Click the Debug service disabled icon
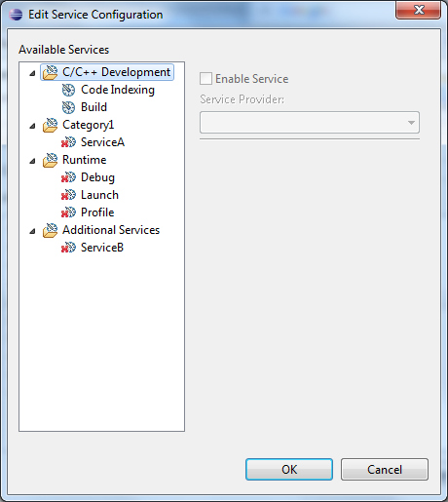This screenshot has height=502, width=448. click(x=68, y=177)
